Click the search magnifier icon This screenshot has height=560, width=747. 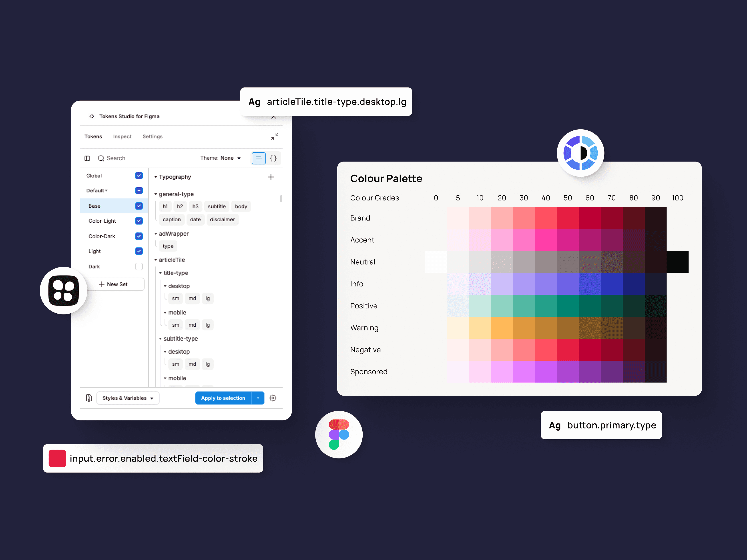pos(101,158)
